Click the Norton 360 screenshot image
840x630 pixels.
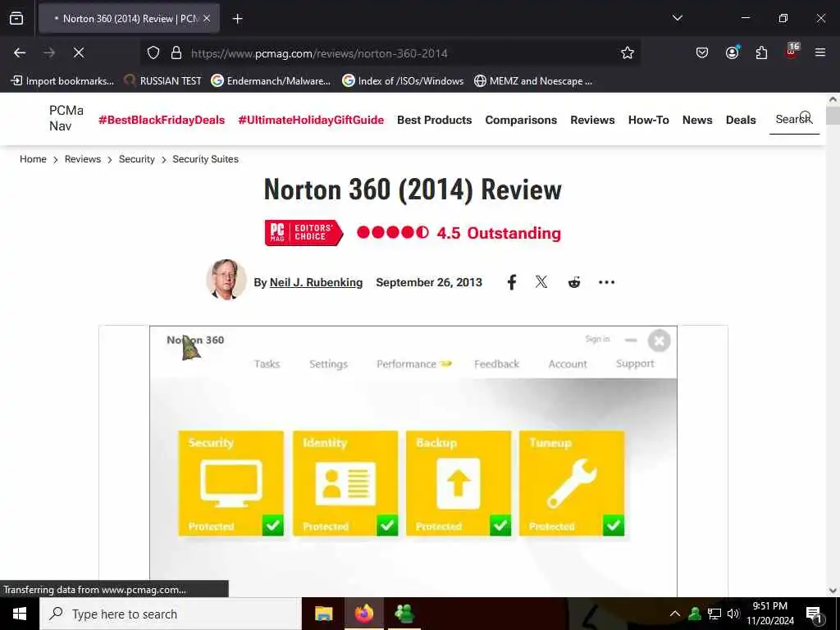[x=413, y=461]
